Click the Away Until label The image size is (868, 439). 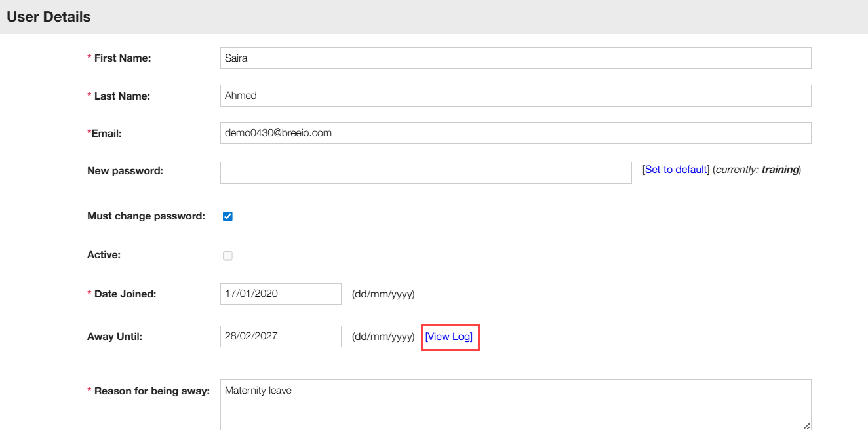point(115,337)
